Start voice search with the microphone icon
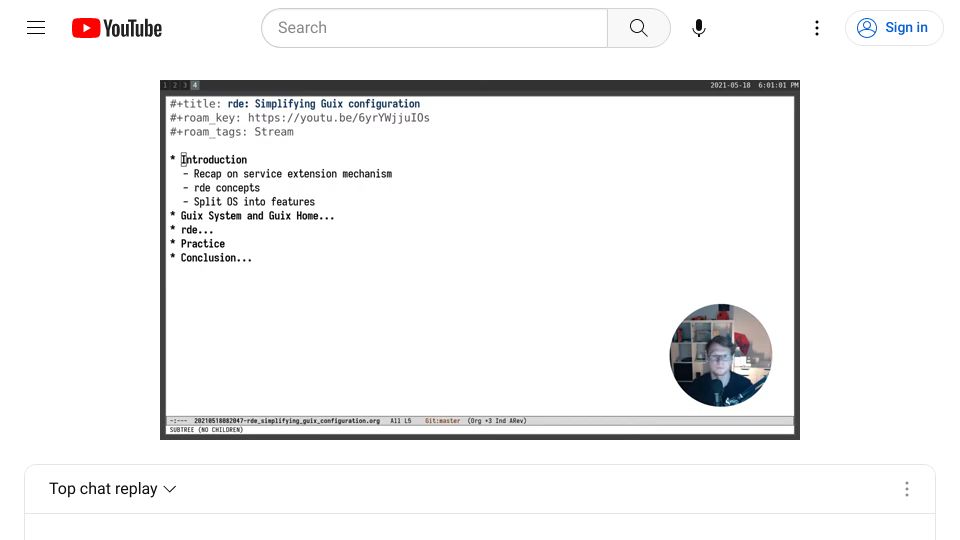This screenshot has height=540, width=960. click(699, 28)
